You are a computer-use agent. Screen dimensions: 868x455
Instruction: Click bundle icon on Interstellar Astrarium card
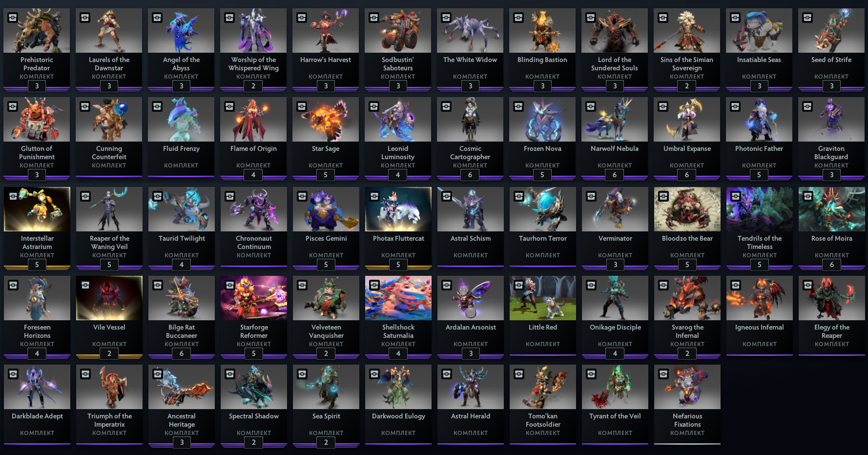click(x=14, y=197)
